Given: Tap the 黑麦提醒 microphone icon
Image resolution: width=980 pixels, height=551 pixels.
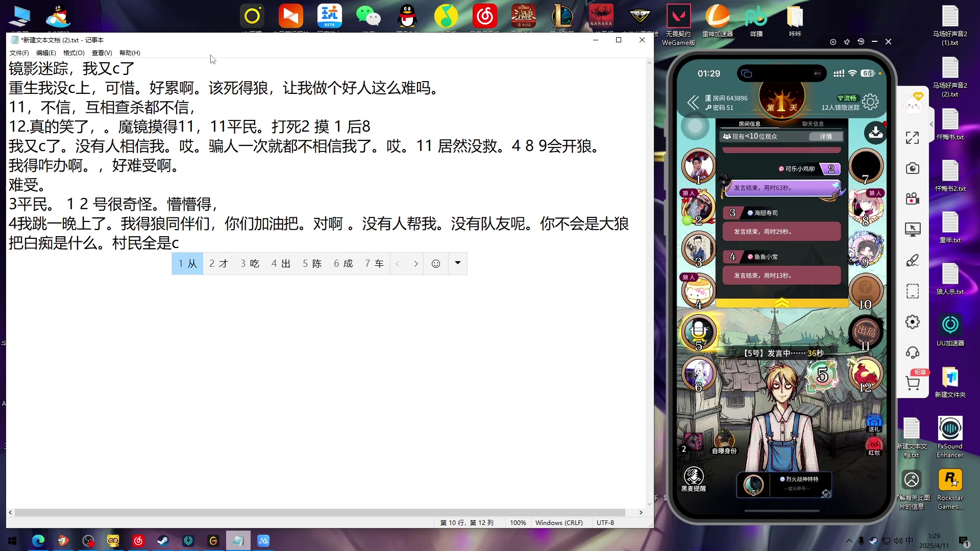Looking at the screenshot, I should [693, 479].
